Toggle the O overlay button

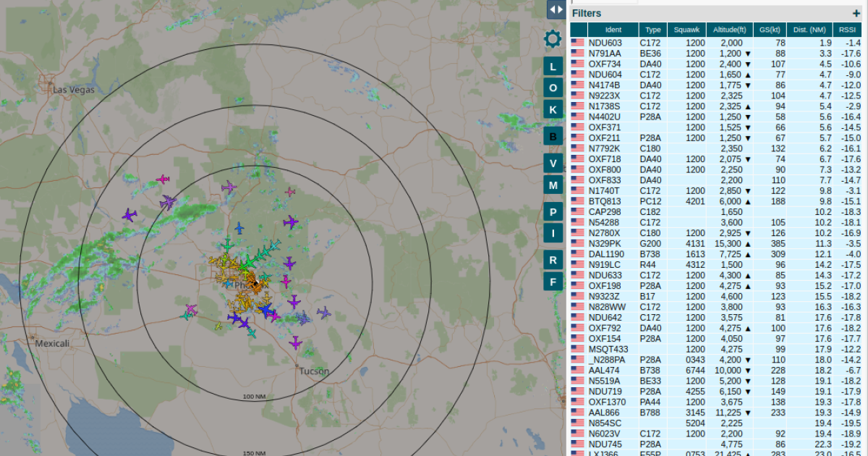coord(553,87)
